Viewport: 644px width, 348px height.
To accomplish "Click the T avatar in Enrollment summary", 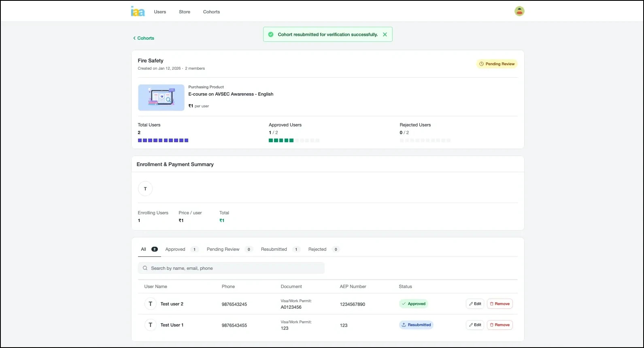I will tap(145, 189).
